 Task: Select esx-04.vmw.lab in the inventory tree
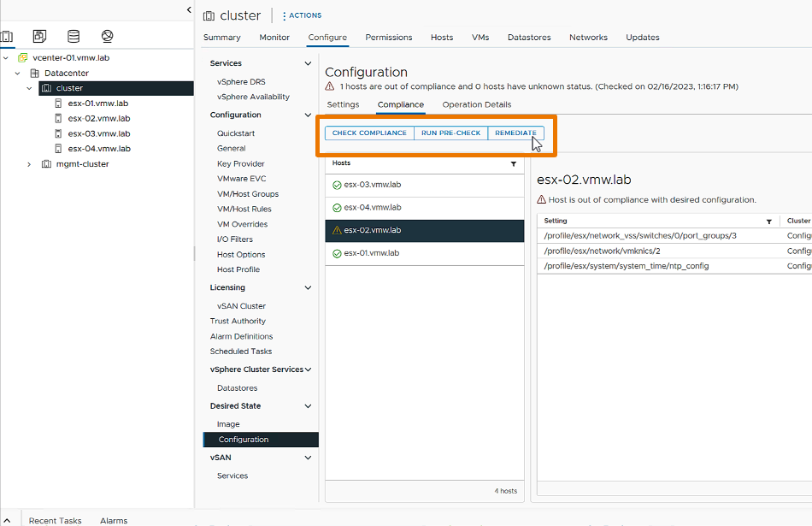pos(99,149)
